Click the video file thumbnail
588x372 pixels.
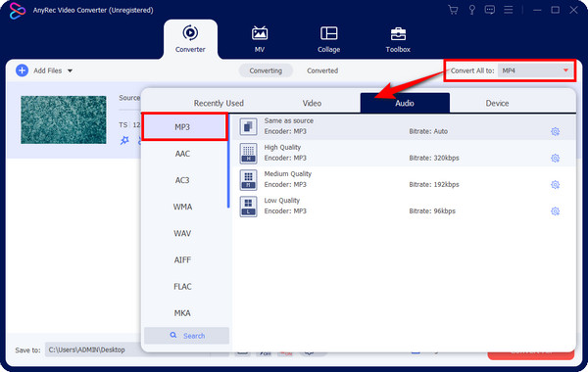(x=64, y=119)
